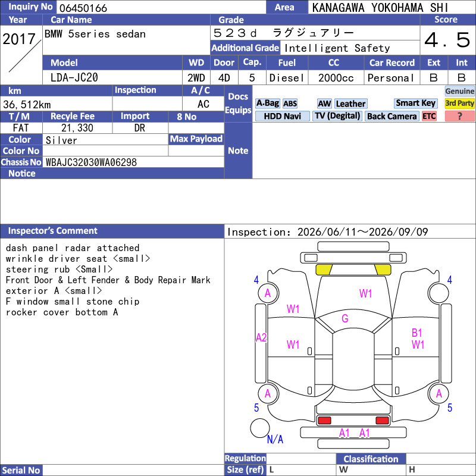Click the score value 4.5

[x=447, y=40]
